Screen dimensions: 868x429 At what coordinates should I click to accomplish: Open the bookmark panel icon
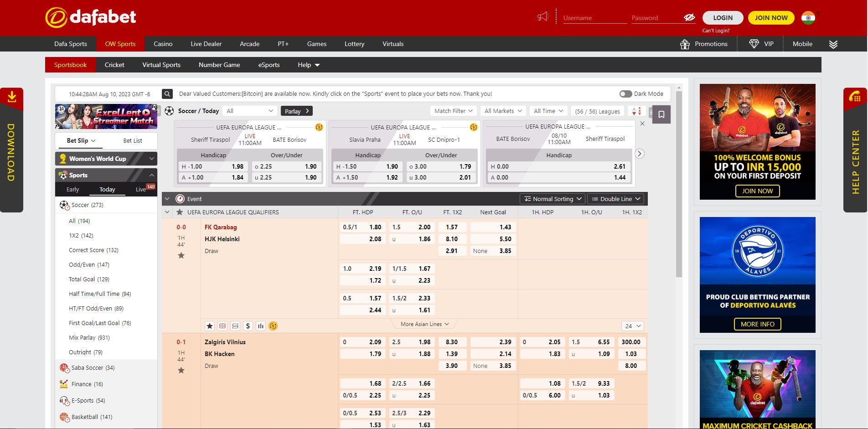pyautogui.click(x=661, y=114)
